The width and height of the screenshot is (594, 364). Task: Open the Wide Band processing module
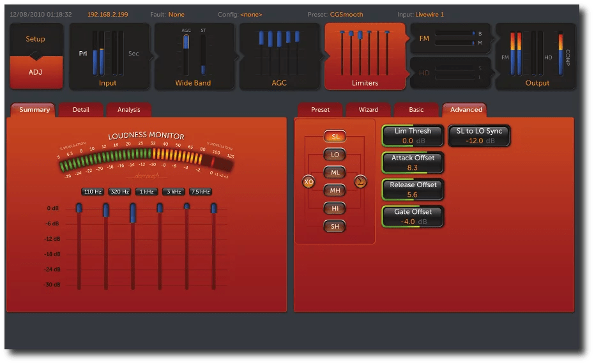(193, 56)
